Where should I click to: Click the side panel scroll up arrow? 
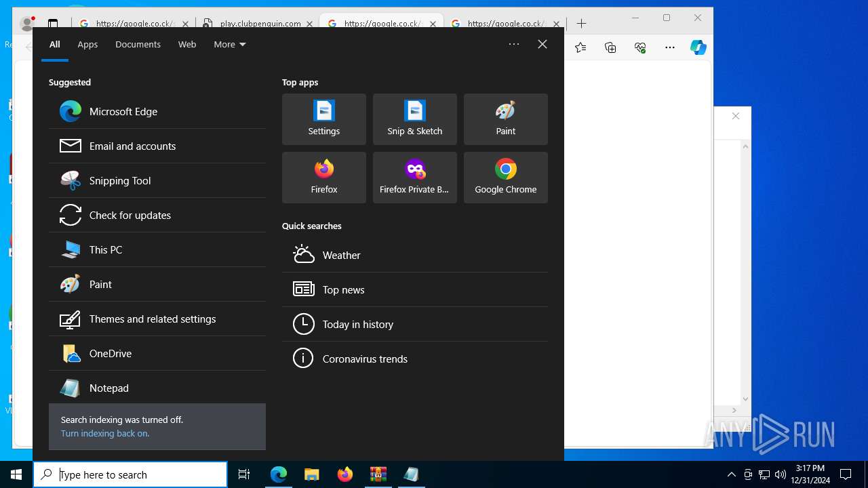(745, 146)
